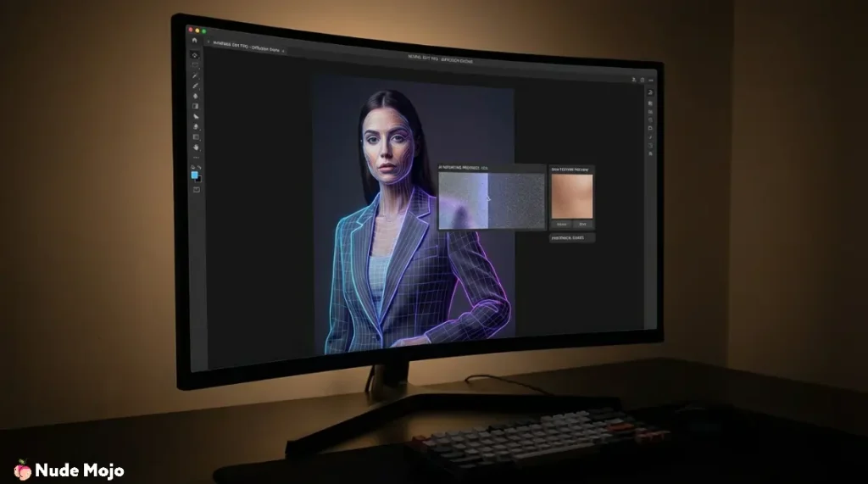
Task: Swap foreground and background colors arrow
Action: (x=200, y=167)
